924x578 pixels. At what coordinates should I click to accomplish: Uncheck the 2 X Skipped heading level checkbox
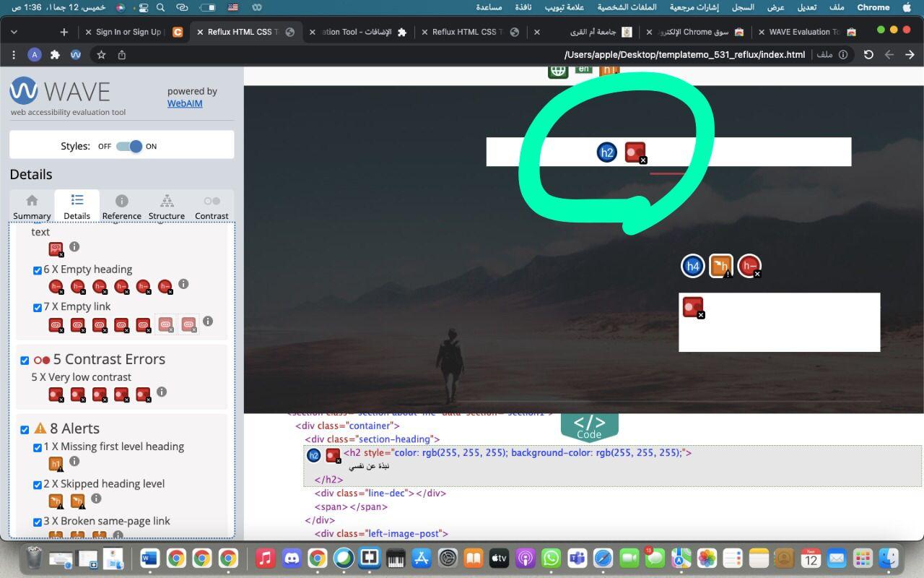click(x=38, y=485)
